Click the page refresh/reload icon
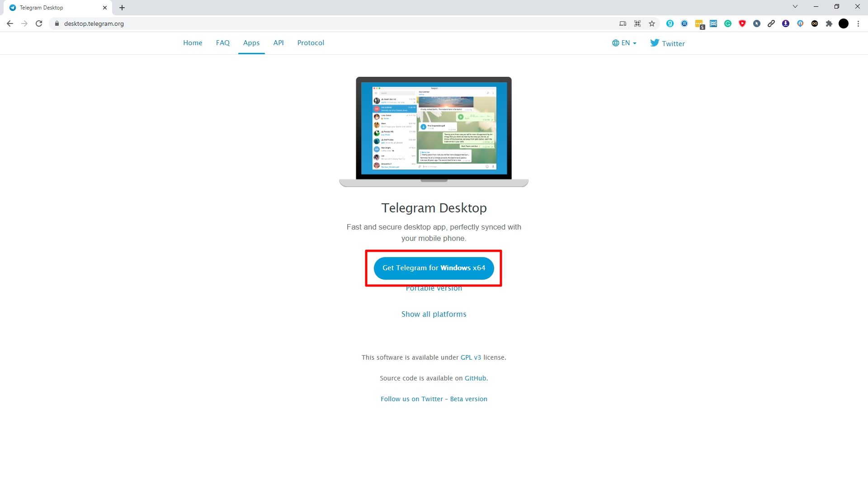The width and height of the screenshot is (868, 488). coord(39,24)
